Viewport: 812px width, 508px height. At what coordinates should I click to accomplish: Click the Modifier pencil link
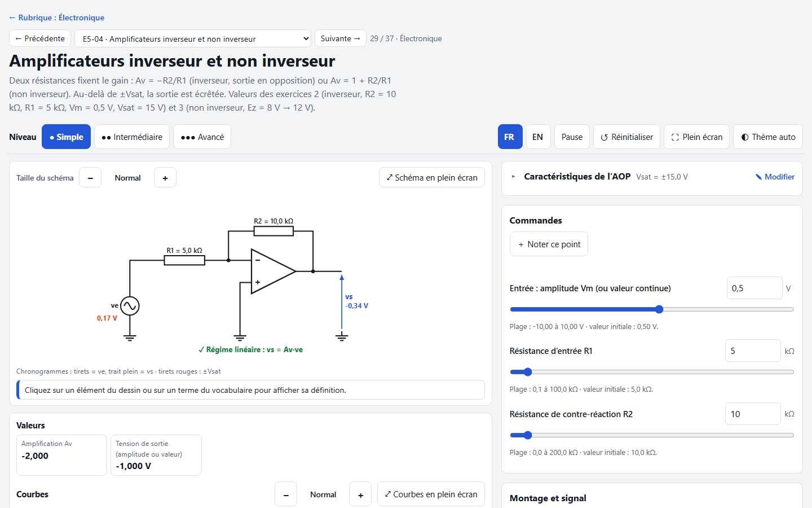[775, 177]
